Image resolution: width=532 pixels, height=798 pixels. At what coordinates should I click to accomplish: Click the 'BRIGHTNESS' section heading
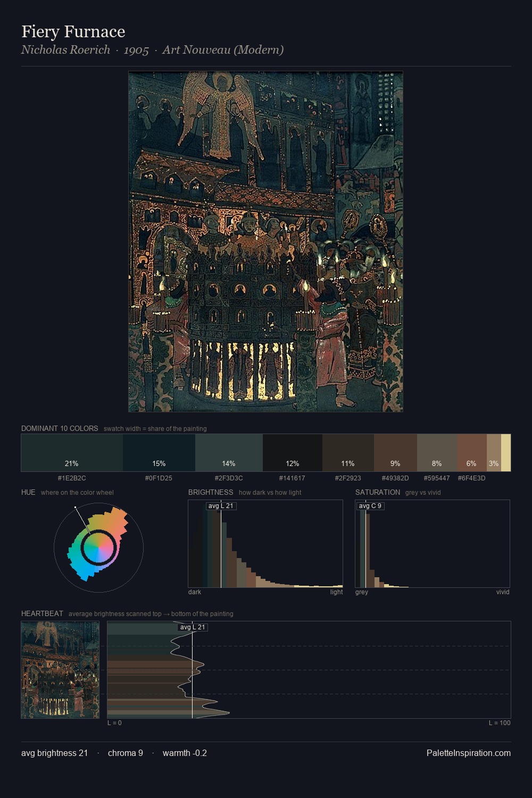pos(211,492)
